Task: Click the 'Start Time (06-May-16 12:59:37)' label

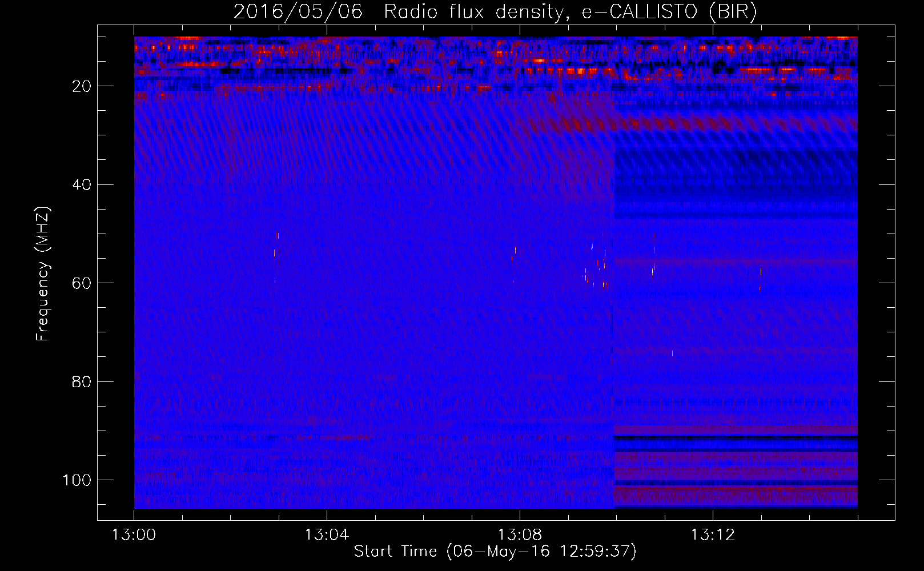Action: tap(495, 552)
